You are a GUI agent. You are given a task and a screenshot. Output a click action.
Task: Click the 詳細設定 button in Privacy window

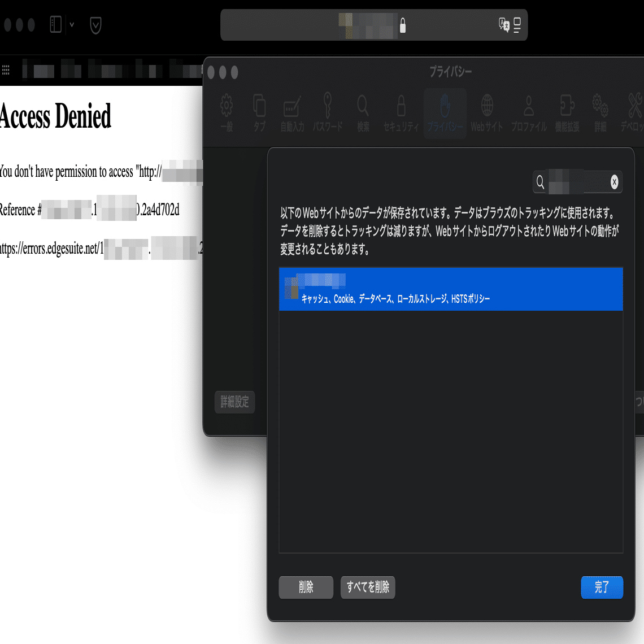[x=234, y=402]
